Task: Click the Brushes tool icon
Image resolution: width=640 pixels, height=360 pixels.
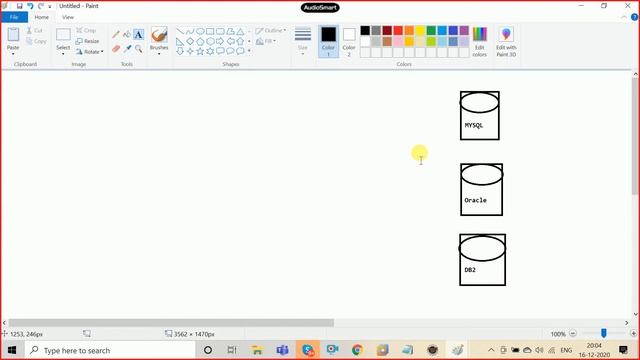Action: 159,35
